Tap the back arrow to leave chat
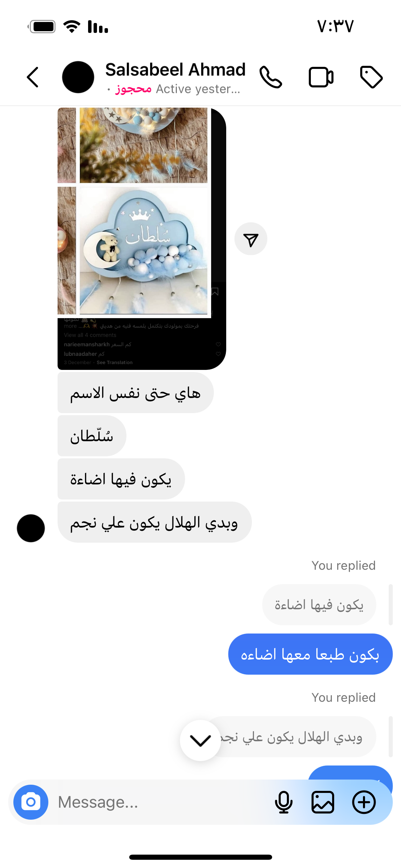The width and height of the screenshot is (401, 868). [x=33, y=77]
